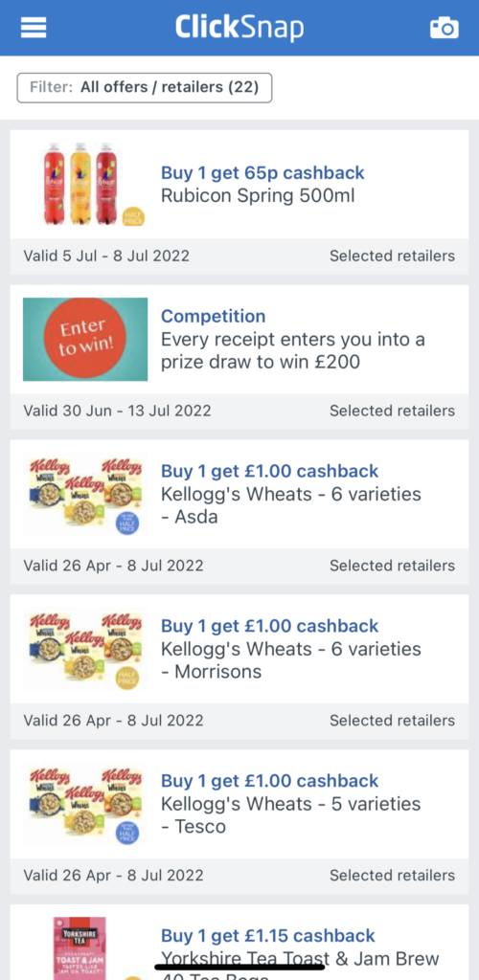The image size is (479, 980).
Task: Open Kellogg's Wheats Asda product image
Action: (85, 495)
